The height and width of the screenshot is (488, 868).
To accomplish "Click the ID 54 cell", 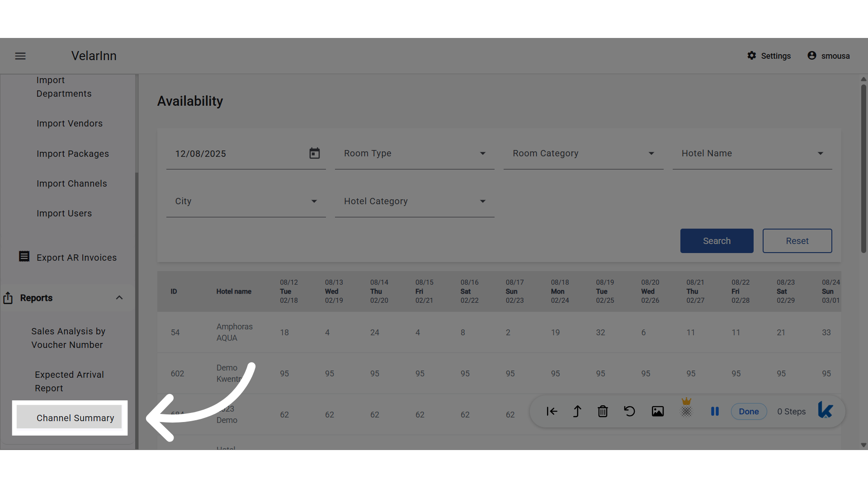I will (x=175, y=333).
